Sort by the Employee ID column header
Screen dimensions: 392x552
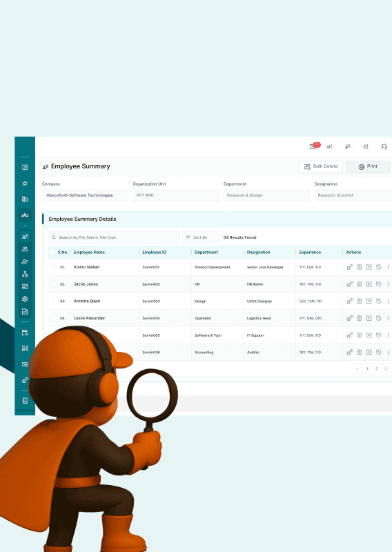(x=155, y=252)
